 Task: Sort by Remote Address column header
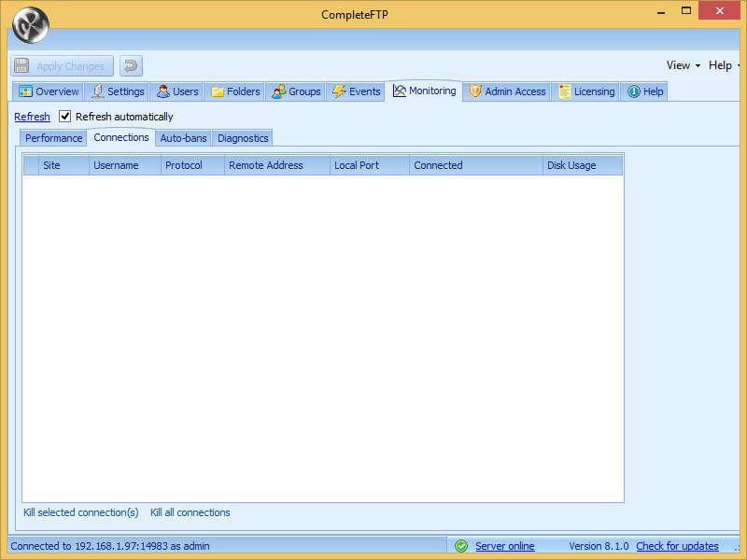point(277,165)
